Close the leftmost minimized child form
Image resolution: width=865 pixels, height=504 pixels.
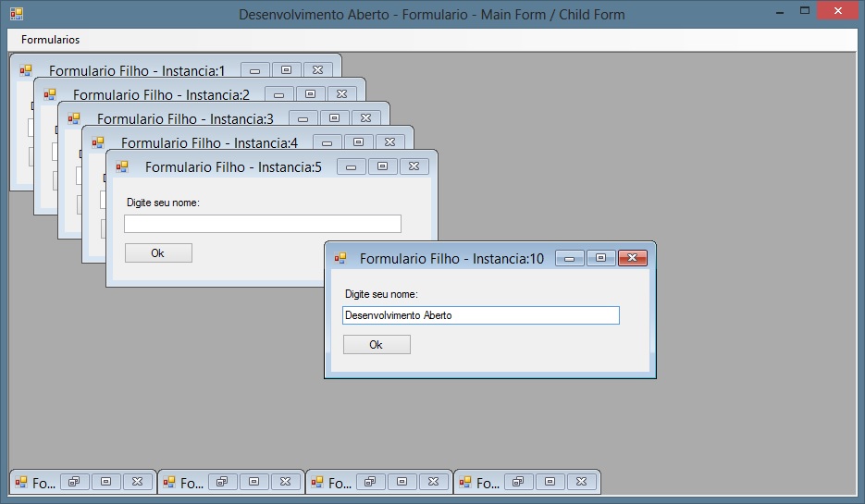tap(137, 482)
